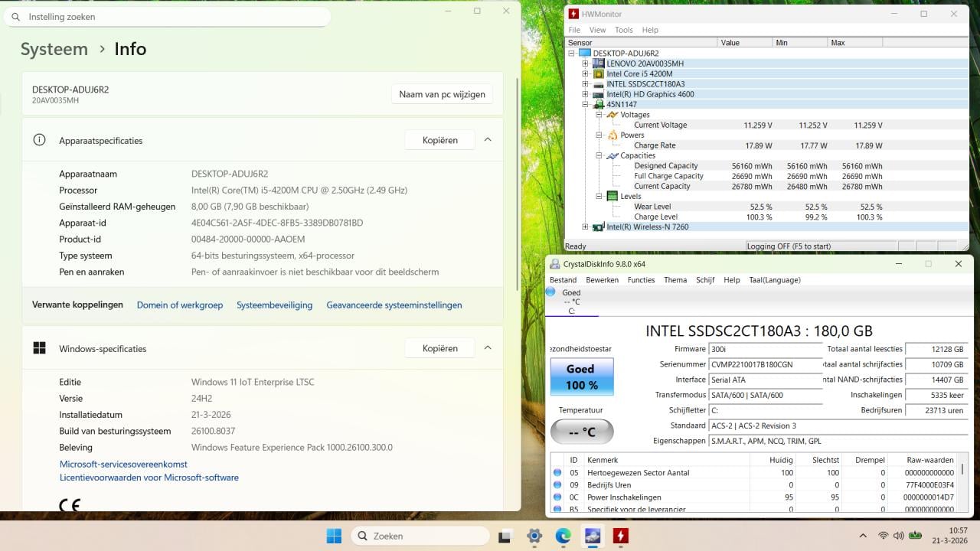Open the Functies menu in CrystalDiskInfo
Image resolution: width=980 pixels, height=551 pixels.
(x=641, y=280)
